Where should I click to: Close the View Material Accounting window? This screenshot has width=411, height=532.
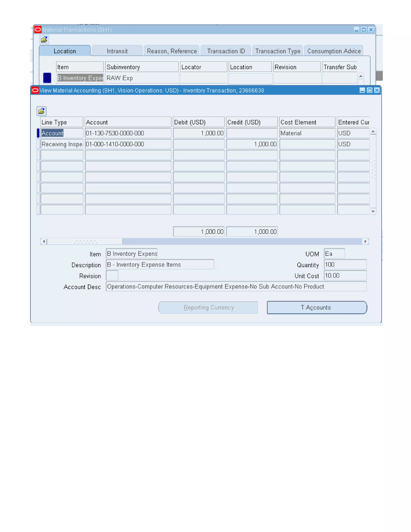pos(377,90)
